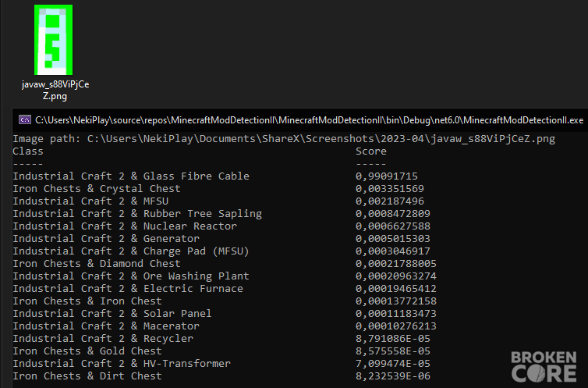Select the Glass Fibre Cable result row
This screenshot has height=388, width=588.
click(x=215, y=176)
